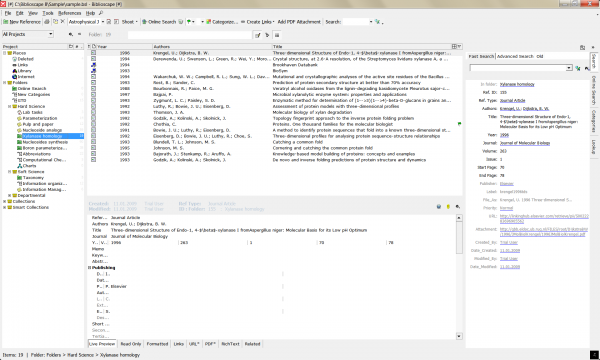Select the Library tree item
The width and height of the screenshot is (600, 360).
24,71
